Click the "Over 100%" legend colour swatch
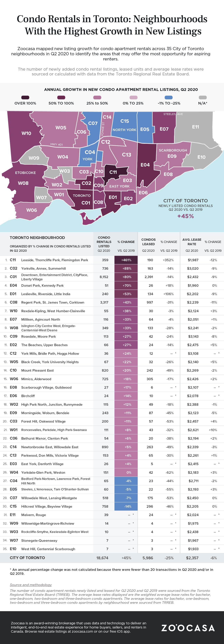 (25, 97)
